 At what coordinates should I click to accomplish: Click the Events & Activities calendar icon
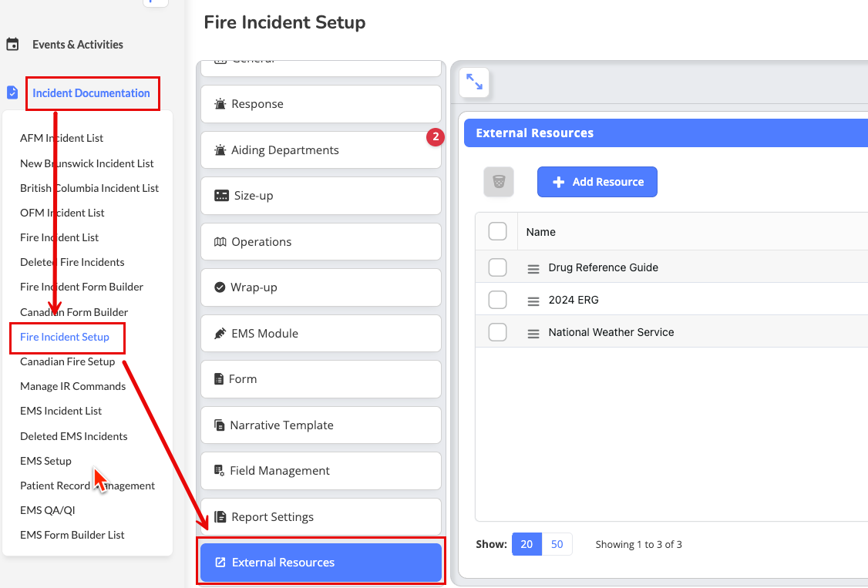coord(12,45)
